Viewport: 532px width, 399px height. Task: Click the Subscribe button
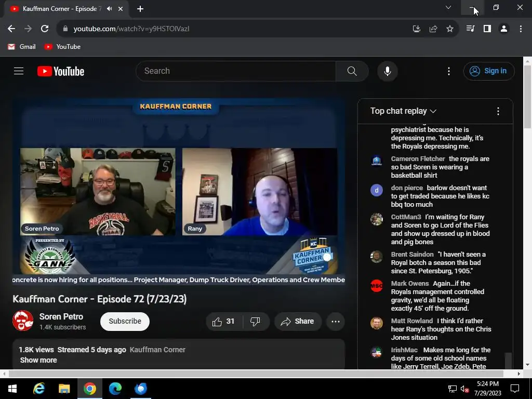(x=125, y=321)
